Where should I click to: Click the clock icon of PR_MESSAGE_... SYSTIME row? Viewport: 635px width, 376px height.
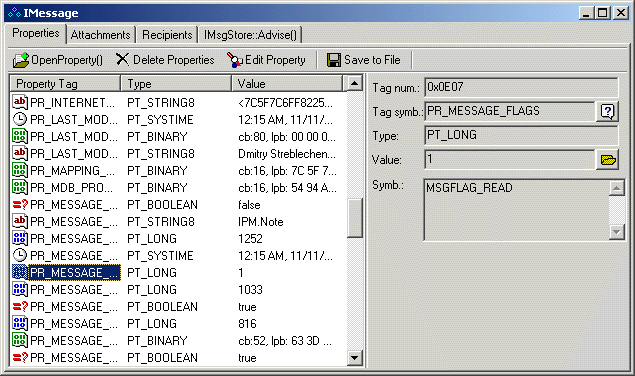click(x=20, y=255)
